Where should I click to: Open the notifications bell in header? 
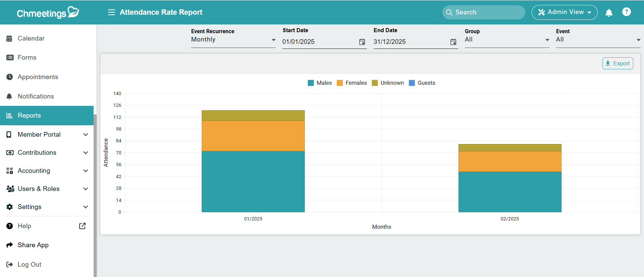(609, 12)
